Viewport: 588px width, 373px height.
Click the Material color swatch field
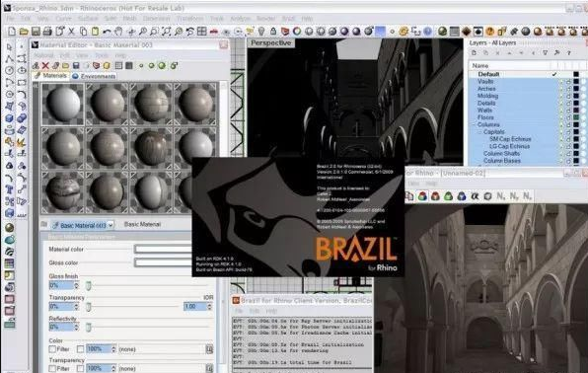tap(163, 249)
